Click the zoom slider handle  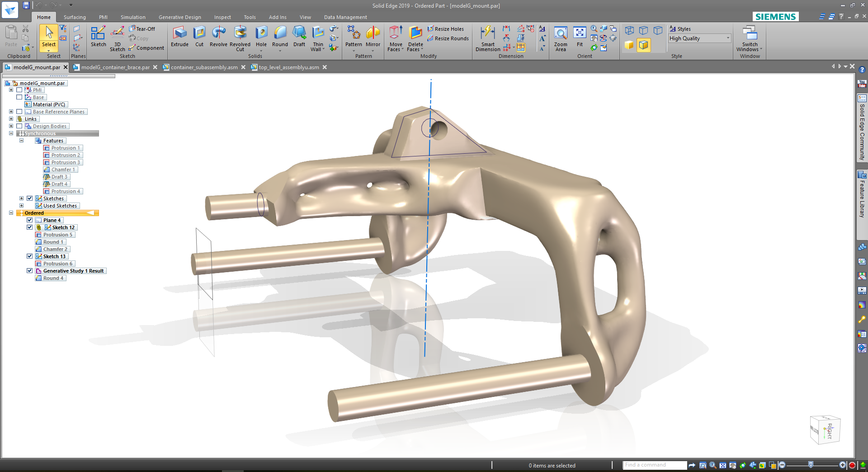(x=811, y=465)
